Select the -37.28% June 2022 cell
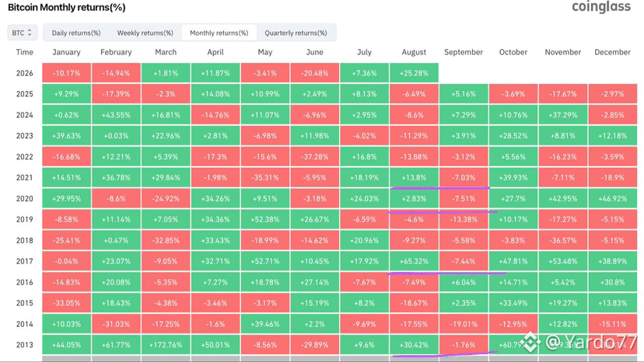Viewport: 644px width, 362px height. pyautogui.click(x=314, y=157)
